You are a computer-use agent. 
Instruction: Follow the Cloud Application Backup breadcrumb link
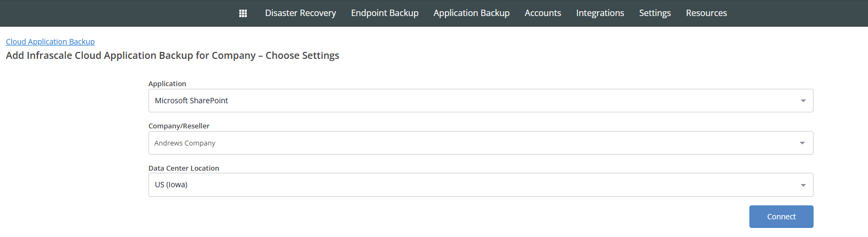coord(50,42)
